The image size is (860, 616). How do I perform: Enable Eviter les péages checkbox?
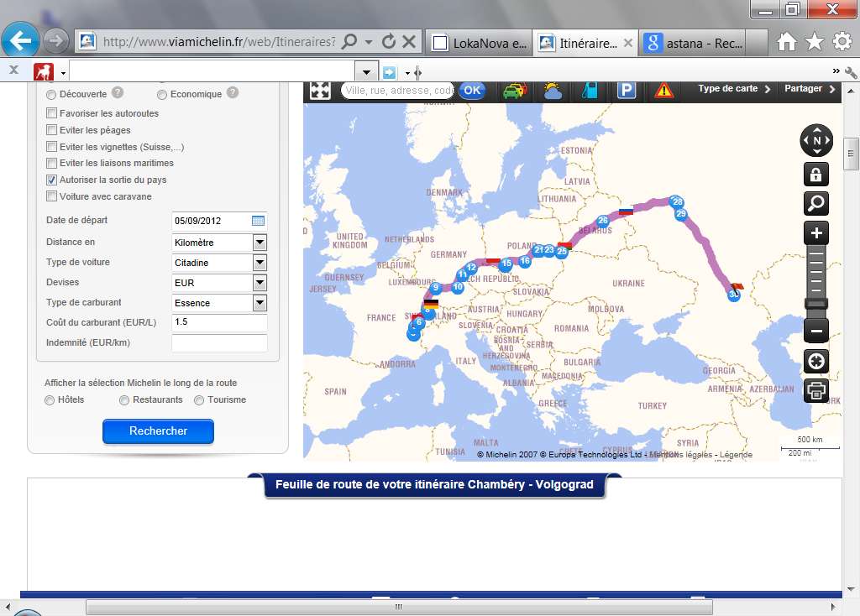coord(52,130)
